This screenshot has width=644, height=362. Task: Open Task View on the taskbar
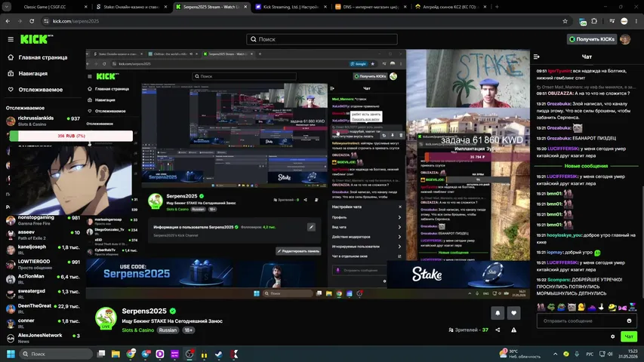[x=101, y=354]
